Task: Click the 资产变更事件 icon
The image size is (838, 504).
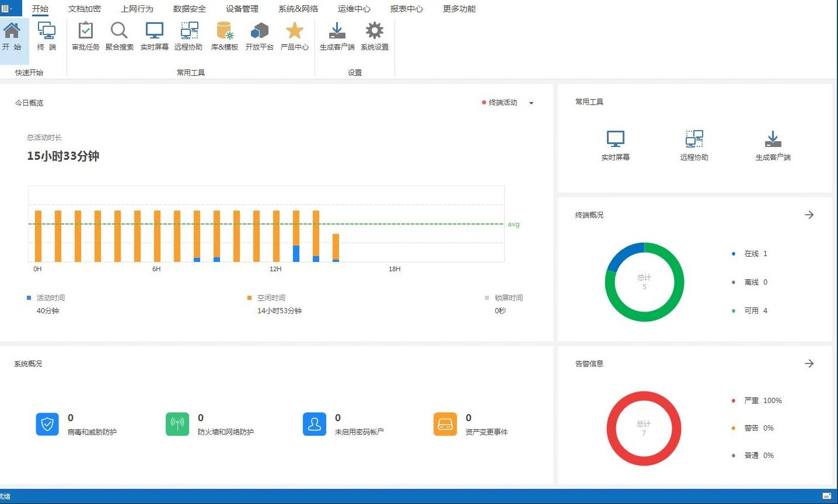Action: coord(445,424)
